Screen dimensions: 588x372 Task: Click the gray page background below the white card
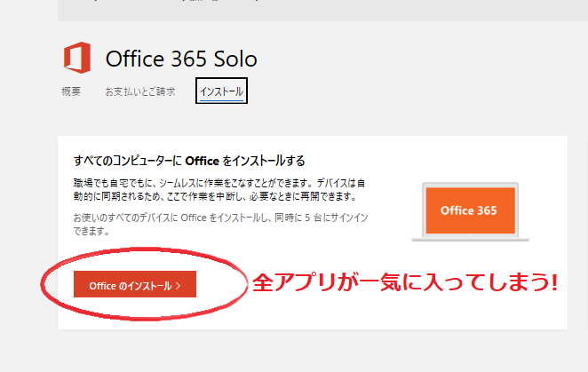(311, 351)
